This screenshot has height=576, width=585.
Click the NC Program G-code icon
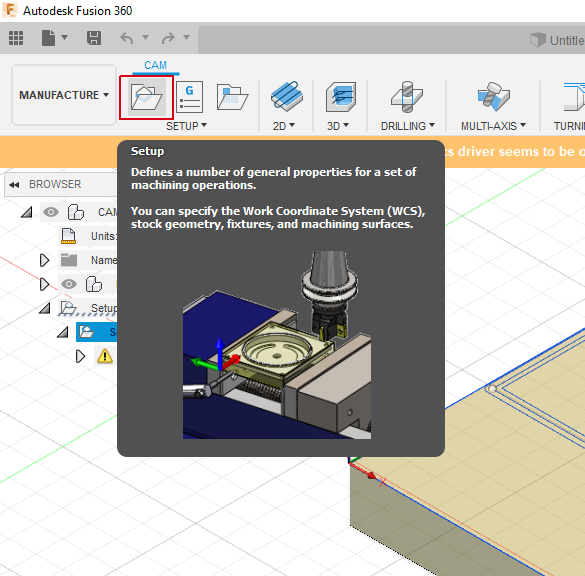click(189, 97)
